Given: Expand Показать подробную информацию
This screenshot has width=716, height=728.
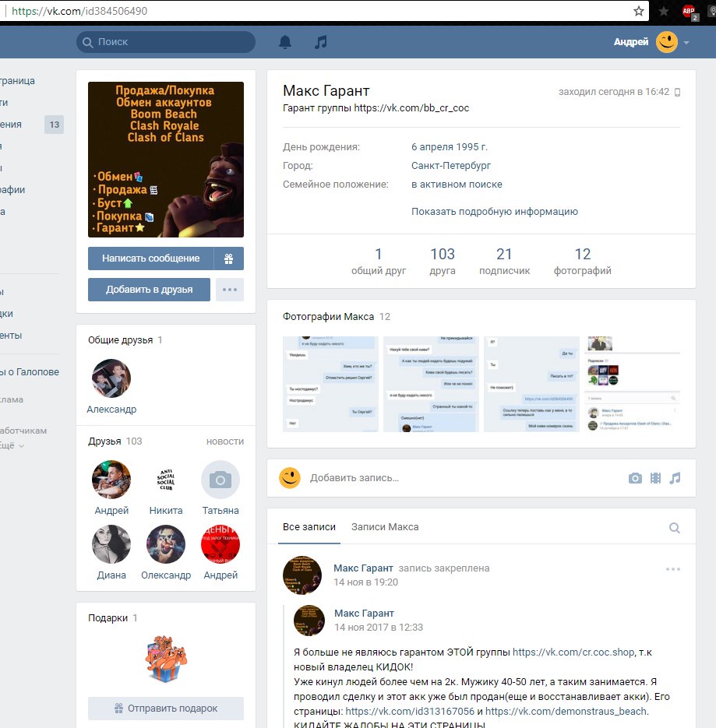Looking at the screenshot, I should coord(494,212).
